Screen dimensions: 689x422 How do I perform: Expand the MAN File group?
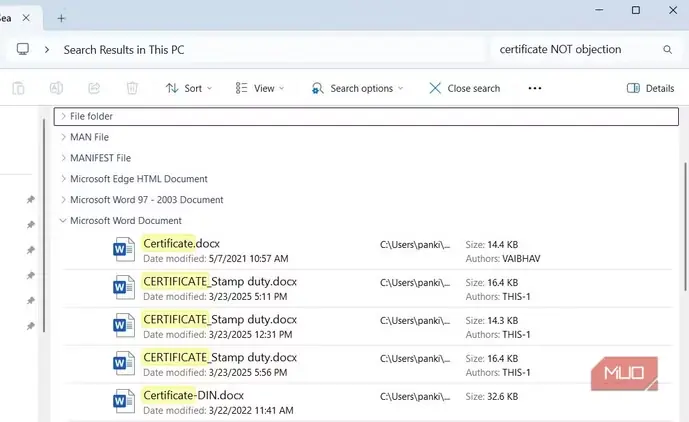63,137
